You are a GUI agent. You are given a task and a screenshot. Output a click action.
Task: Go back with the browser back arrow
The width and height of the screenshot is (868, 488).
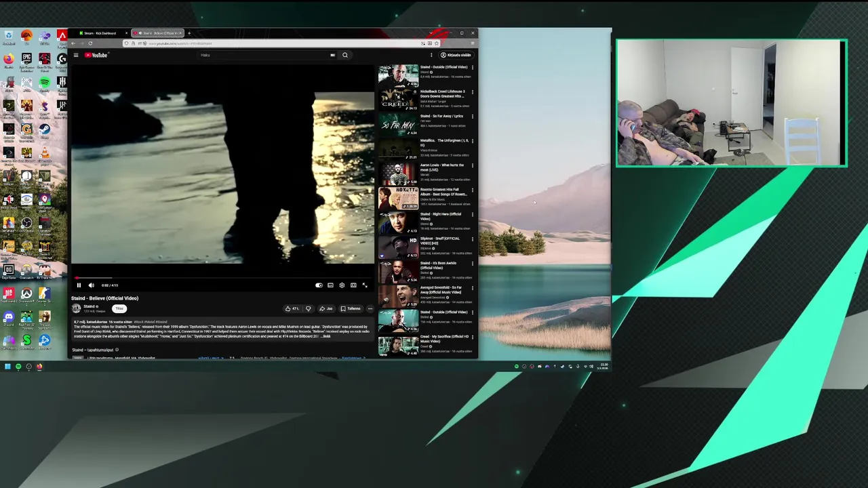point(73,43)
